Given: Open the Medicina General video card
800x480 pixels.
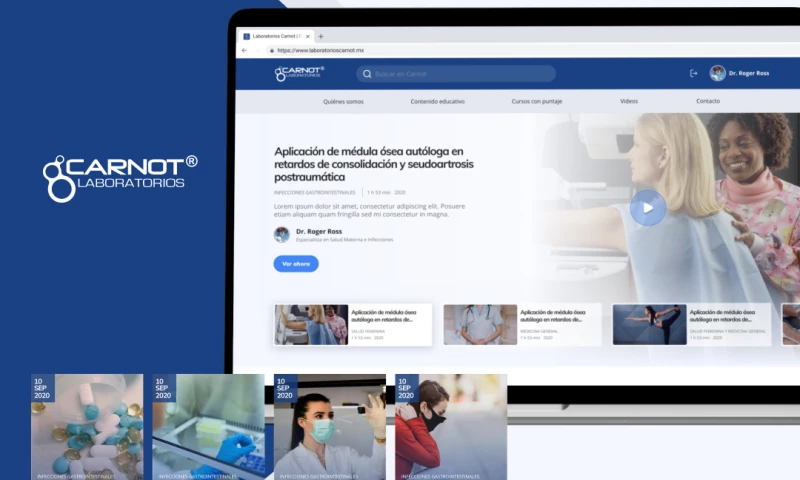Looking at the screenshot, I should tap(522, 324).
